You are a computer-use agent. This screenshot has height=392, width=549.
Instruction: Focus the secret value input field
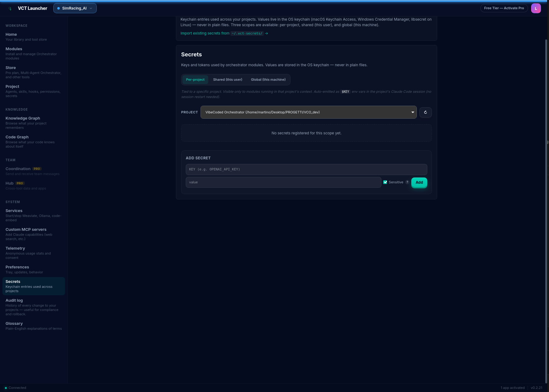click(283, 182)
